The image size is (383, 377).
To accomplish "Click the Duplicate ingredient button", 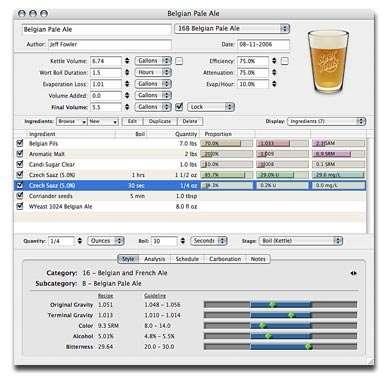I will tap(160, 122).
